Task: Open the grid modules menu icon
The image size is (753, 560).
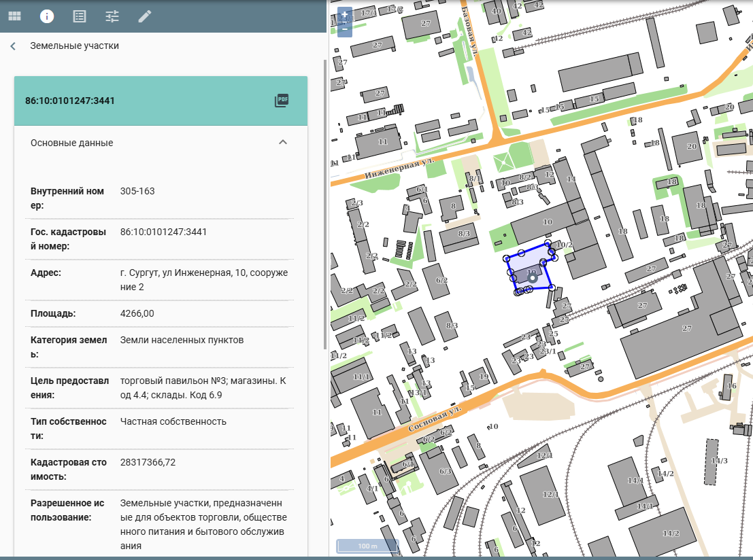Action: click(14, 16)
